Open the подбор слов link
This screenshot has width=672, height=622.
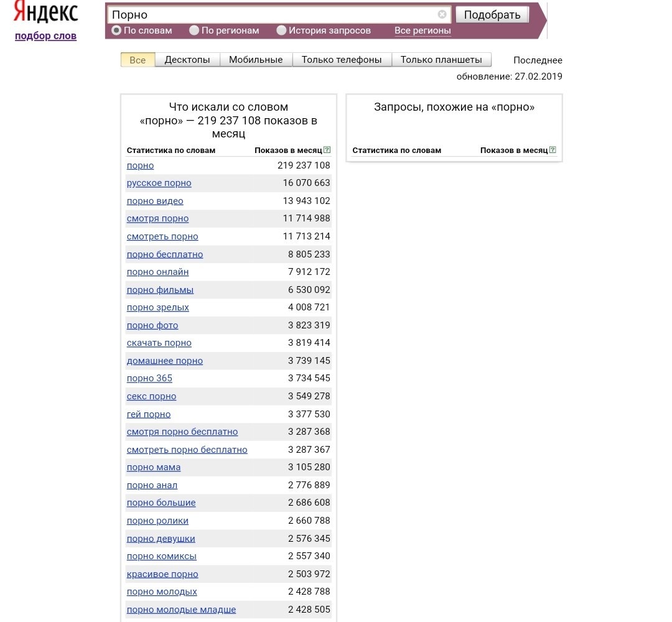point(45,35)
